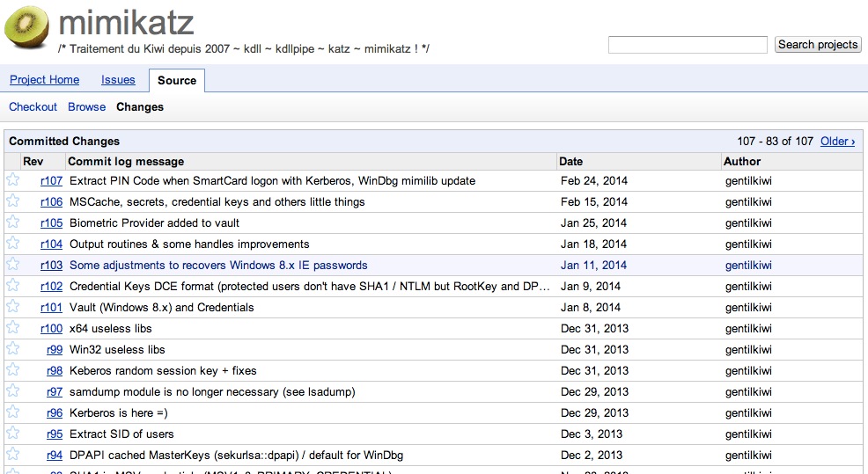Select the Changes sub-tab
The height and width of the screenshot is (474, 868).
139,106
